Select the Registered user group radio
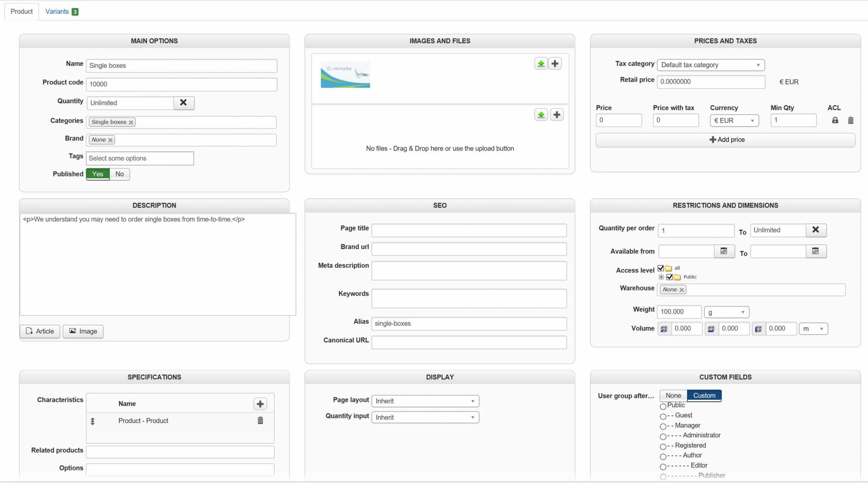Image resolution: width=868 pixels, height=483 pixels. pos(663,446)
